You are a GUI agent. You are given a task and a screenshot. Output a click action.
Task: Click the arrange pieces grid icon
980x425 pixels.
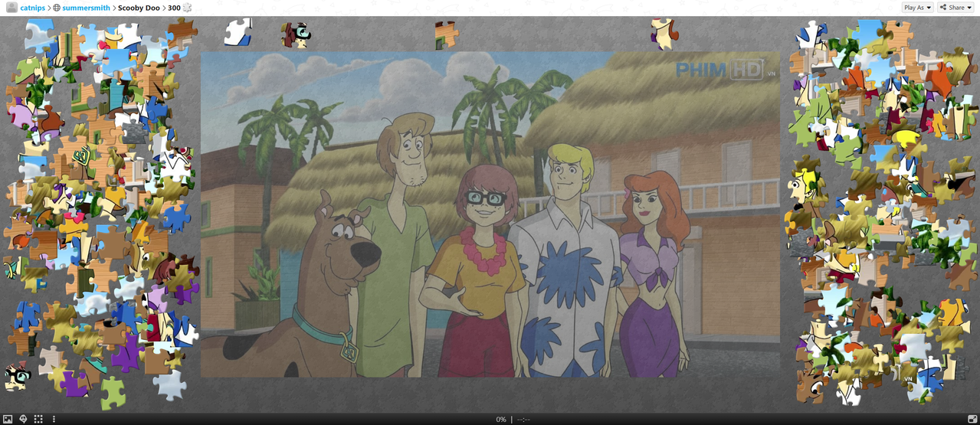[38, 419]
